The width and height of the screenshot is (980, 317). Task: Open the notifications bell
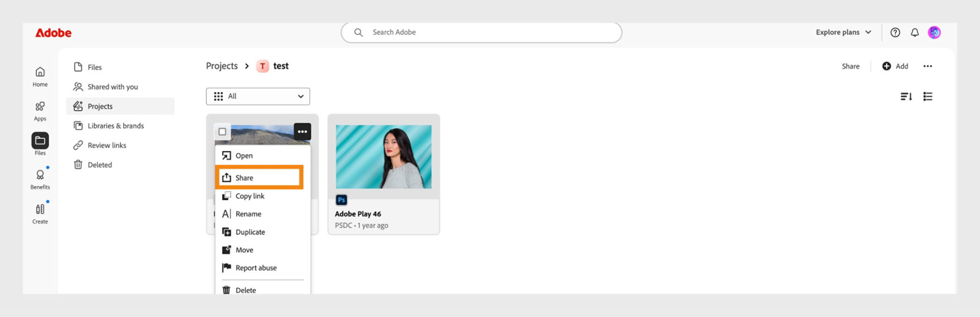[914, 32]
